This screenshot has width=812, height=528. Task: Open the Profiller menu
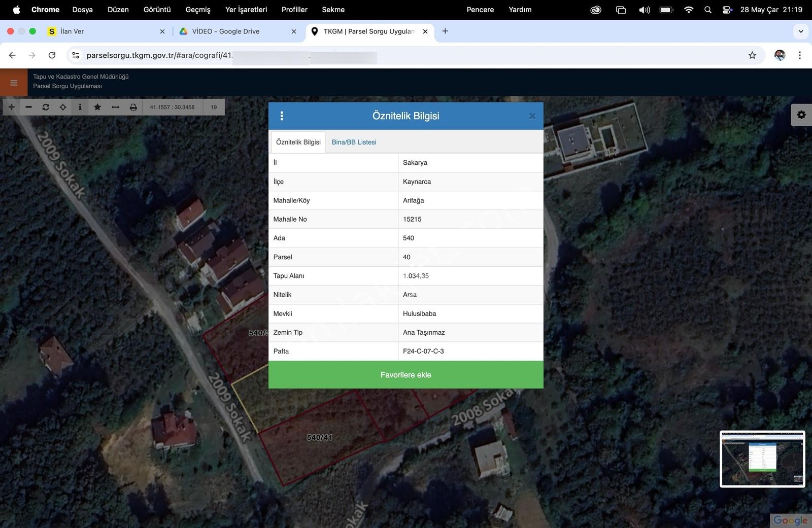294,10
